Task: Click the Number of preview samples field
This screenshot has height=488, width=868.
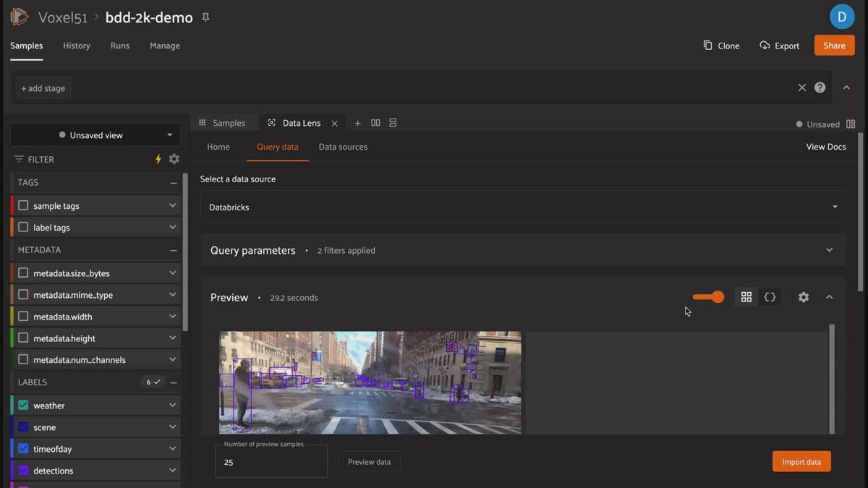Action: pyautogui.click(x=271, y=461)
